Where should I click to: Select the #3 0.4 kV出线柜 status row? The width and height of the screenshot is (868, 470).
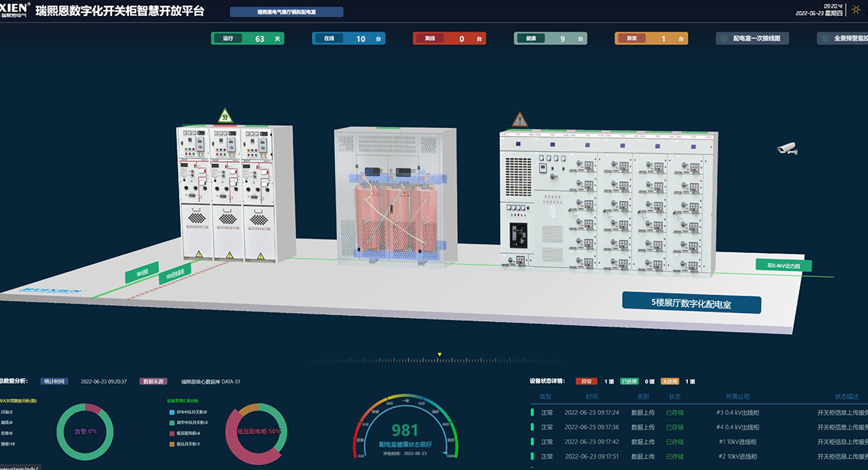[x=694, y=413]
